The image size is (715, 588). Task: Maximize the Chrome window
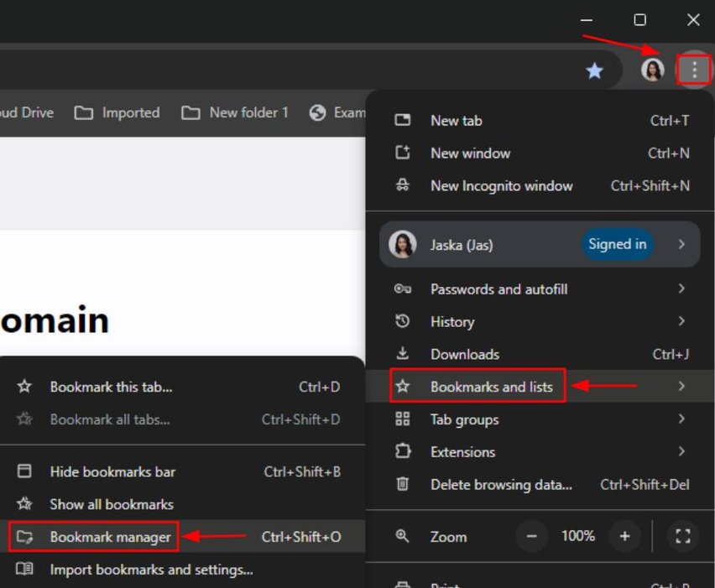click(x=639, y=20)
